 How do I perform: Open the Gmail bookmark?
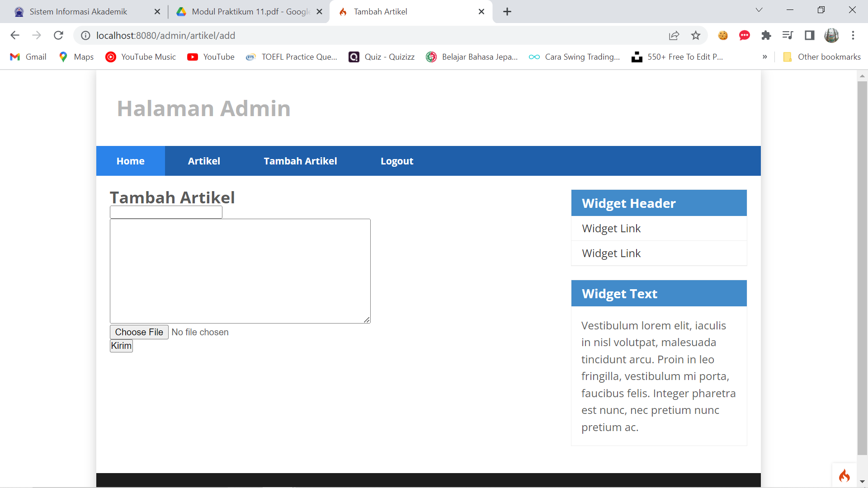tap(28, 57)
